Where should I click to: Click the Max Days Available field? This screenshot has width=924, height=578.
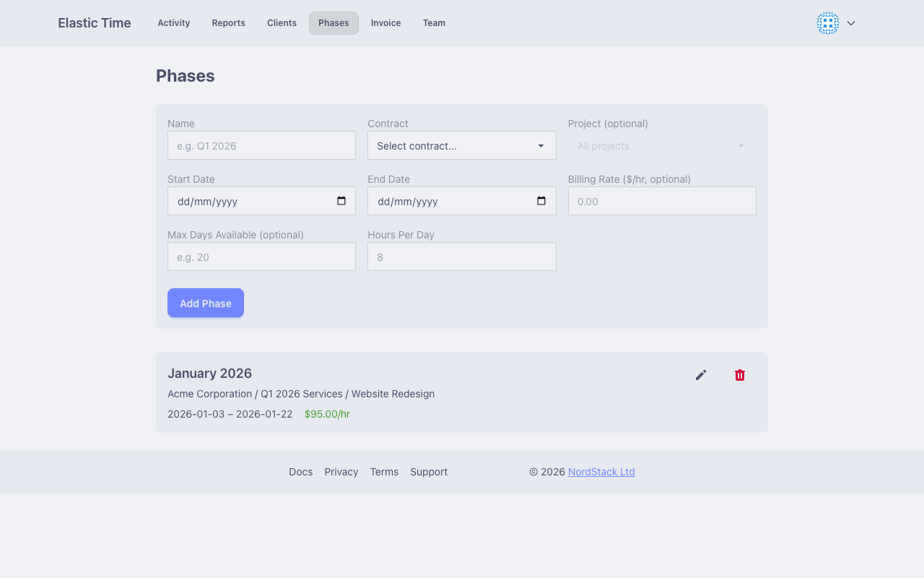pyautogui.click(x=261, y=256)
